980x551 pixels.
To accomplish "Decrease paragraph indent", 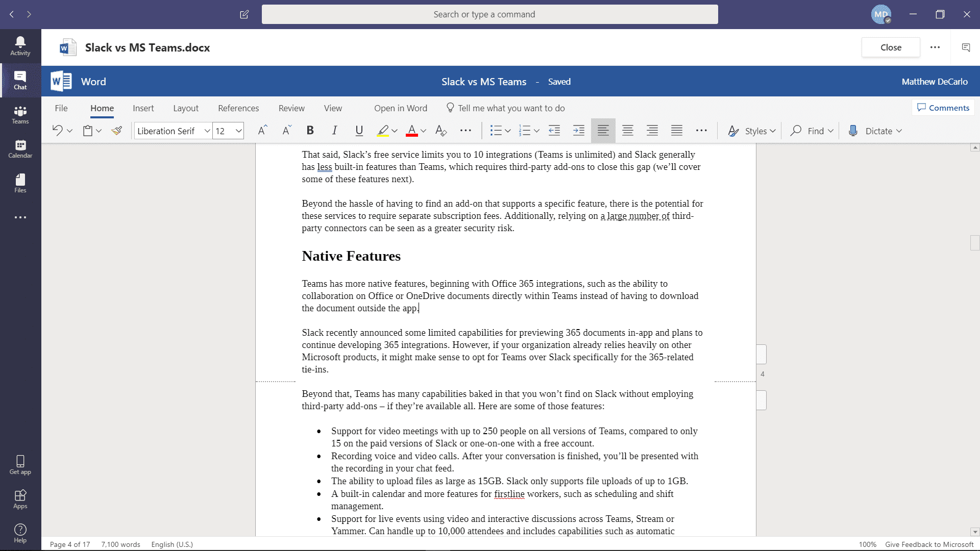I will pos(554,131).
